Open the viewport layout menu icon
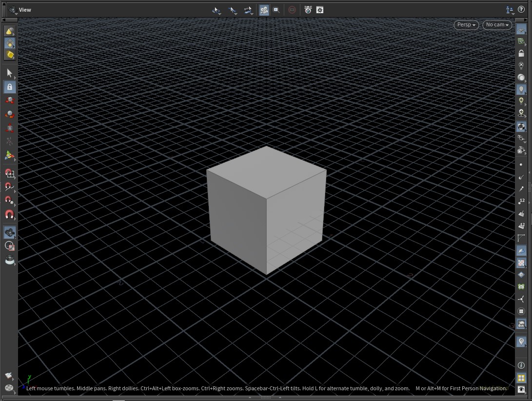 [x=510, y=10]
